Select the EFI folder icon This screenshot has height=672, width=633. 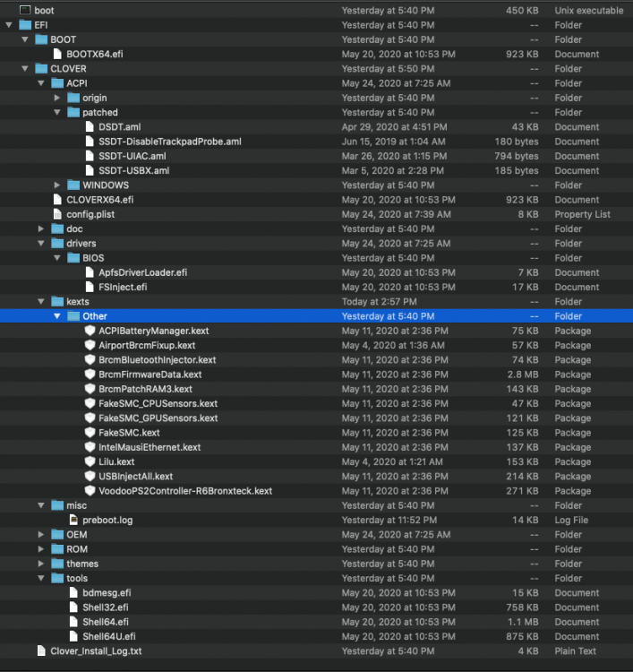25,25
